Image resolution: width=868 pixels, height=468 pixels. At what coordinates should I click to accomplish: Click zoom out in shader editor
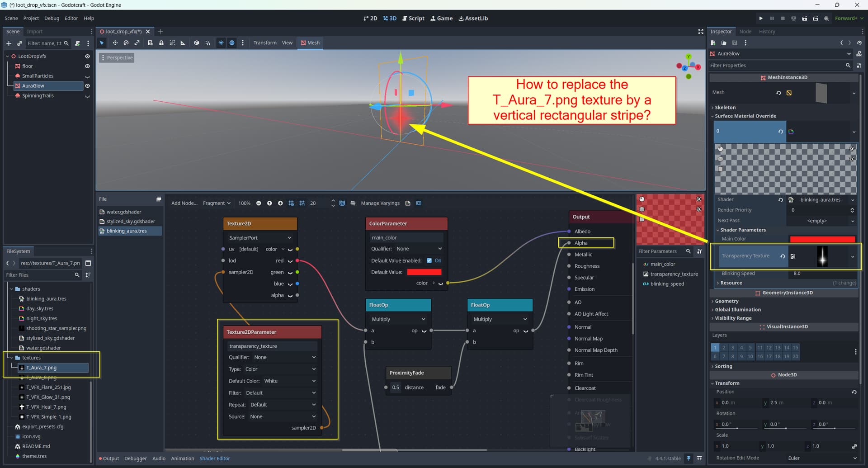(259, 203)
